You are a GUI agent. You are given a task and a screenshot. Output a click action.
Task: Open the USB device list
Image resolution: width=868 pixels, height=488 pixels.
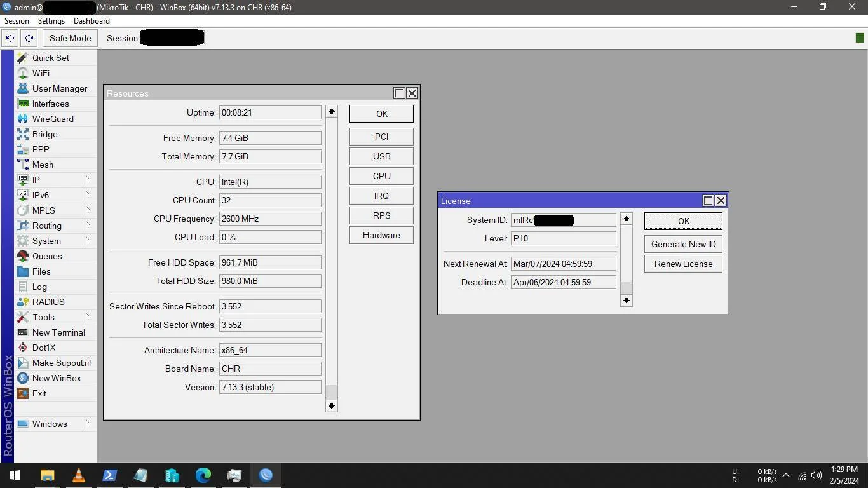tap(381, 156)
